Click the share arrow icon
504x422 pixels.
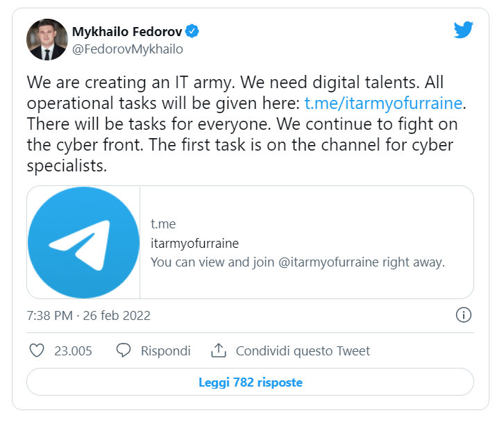click(218, 351)
